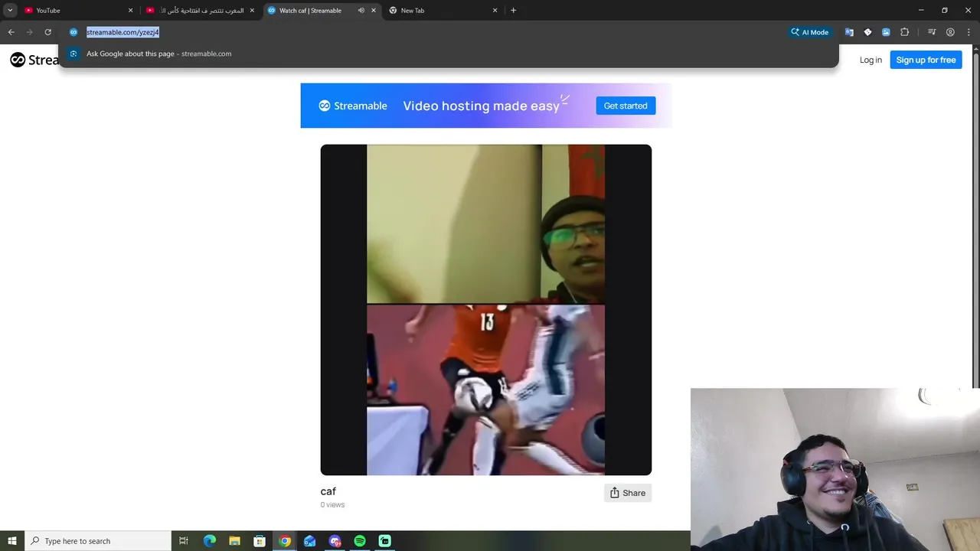Open Microsoft Store from the taskbar

pos(260,541)
